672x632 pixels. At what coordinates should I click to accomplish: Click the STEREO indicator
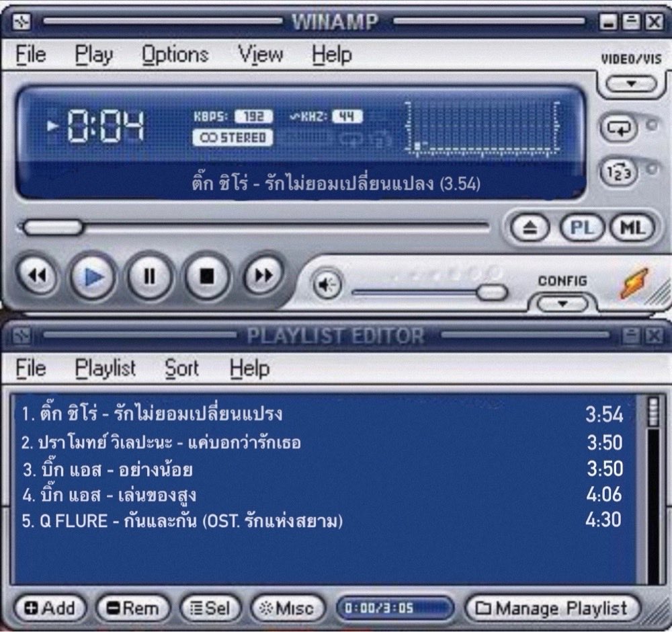coord(233,138)
